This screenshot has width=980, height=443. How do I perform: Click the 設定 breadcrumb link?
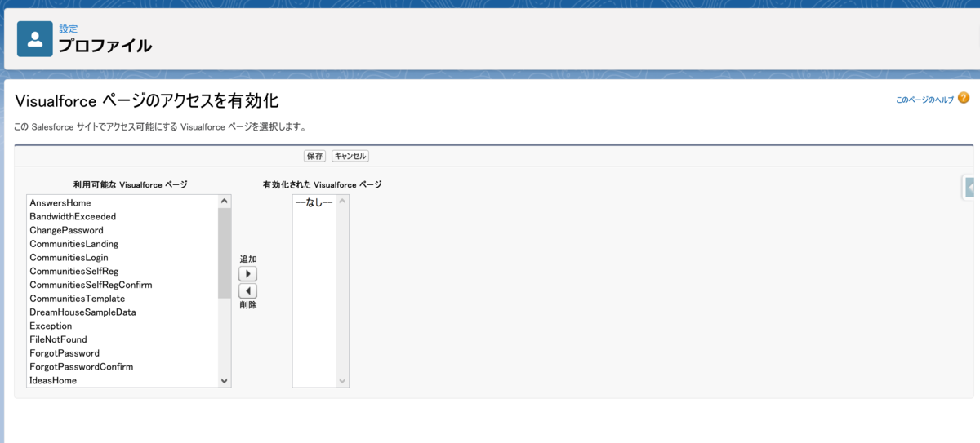pos(68,29)
